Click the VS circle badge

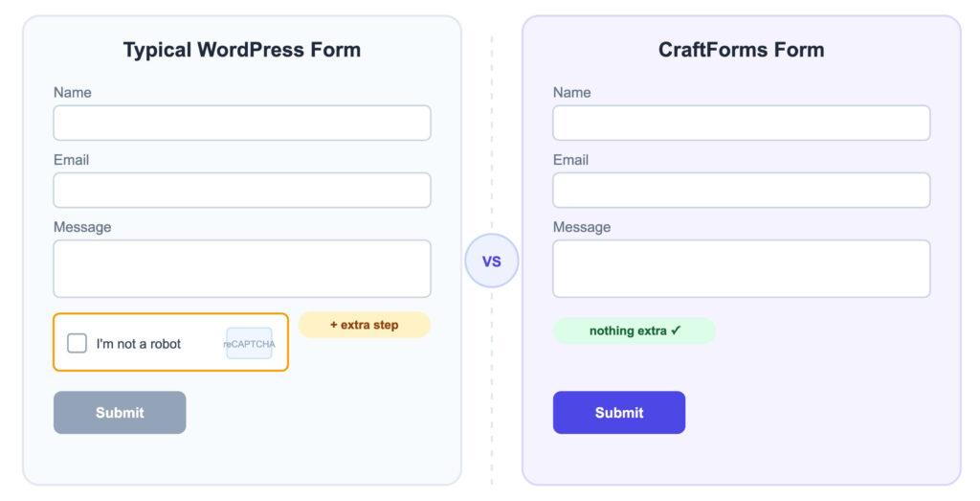[492, 261]
